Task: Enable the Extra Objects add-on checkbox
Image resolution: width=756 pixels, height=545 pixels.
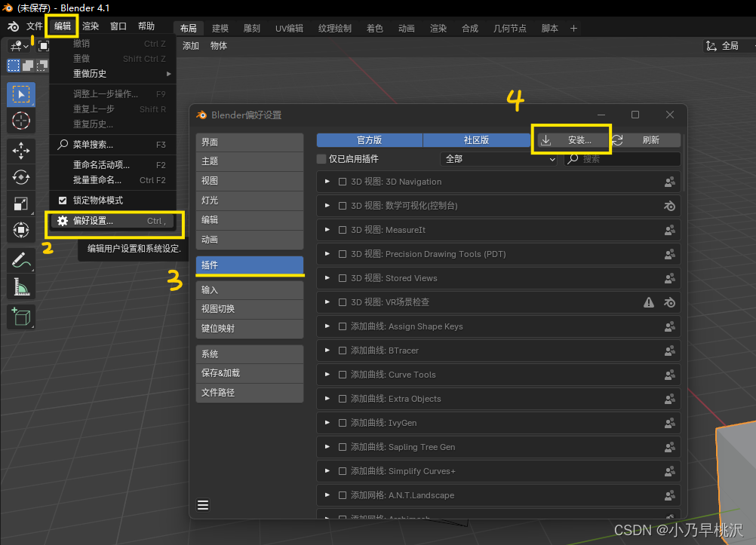Action: 343,399
